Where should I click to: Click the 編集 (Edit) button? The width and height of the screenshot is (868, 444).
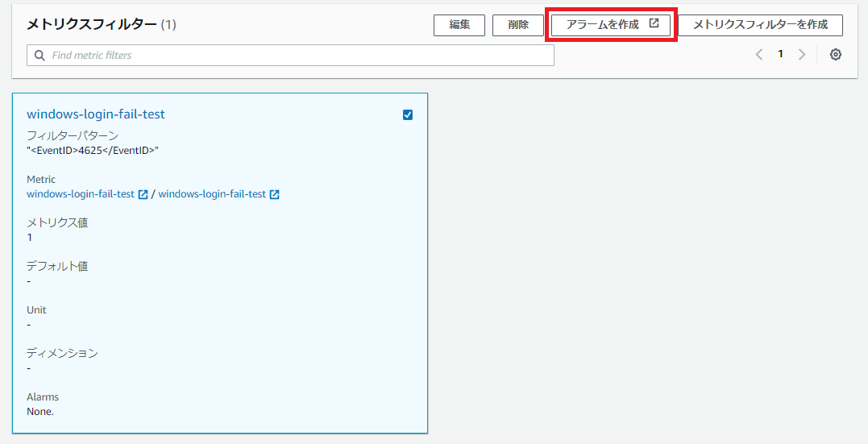point(459,25)
